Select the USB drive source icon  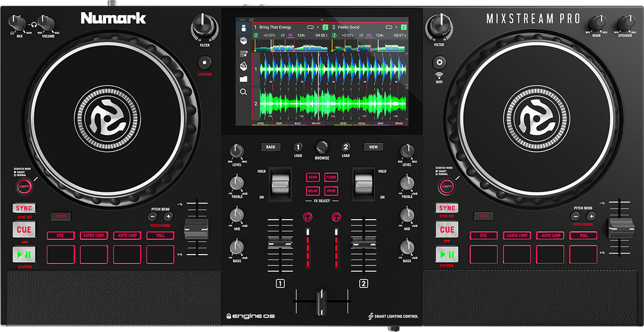point(244,27)
